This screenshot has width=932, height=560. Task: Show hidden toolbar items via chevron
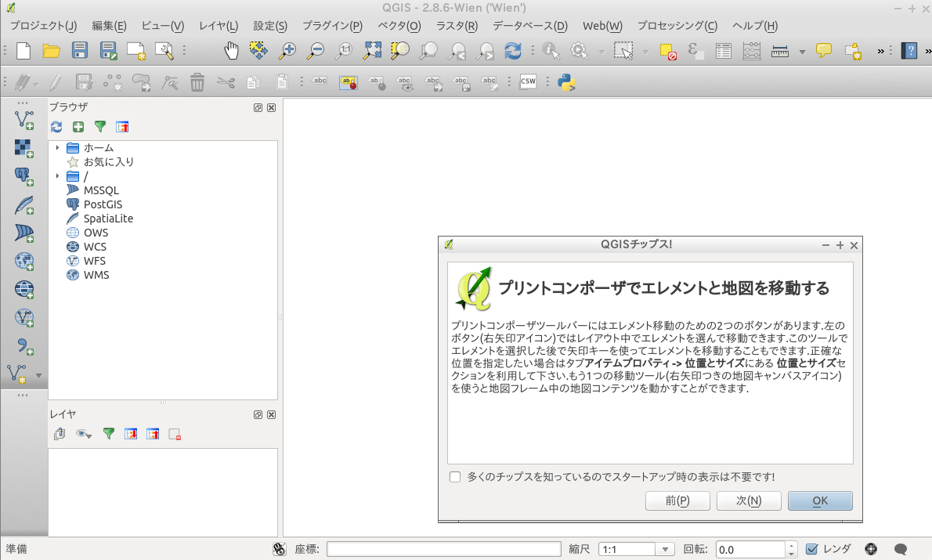(x=880, y=52)
